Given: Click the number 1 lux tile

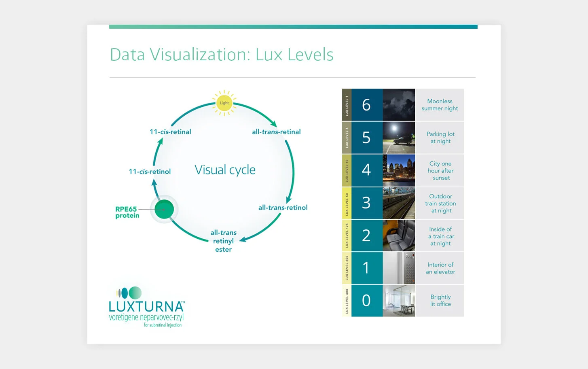Looking at the screenshot, I should point(367,268).
